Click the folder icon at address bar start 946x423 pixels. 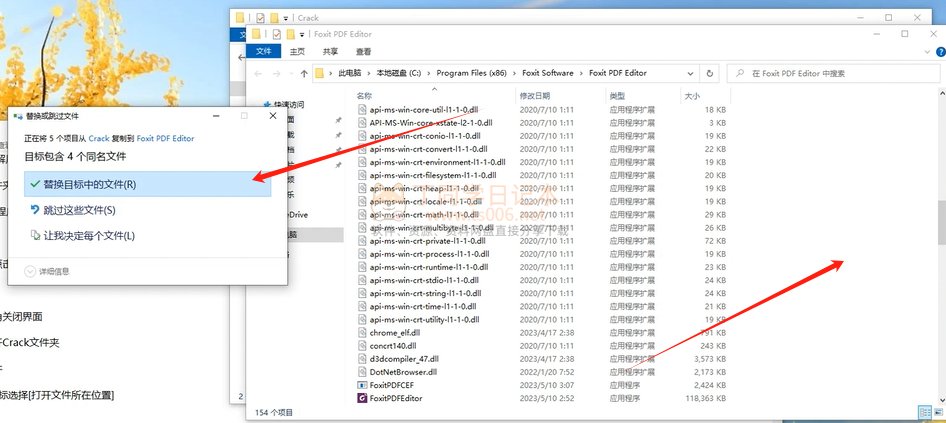coord(320,74)
